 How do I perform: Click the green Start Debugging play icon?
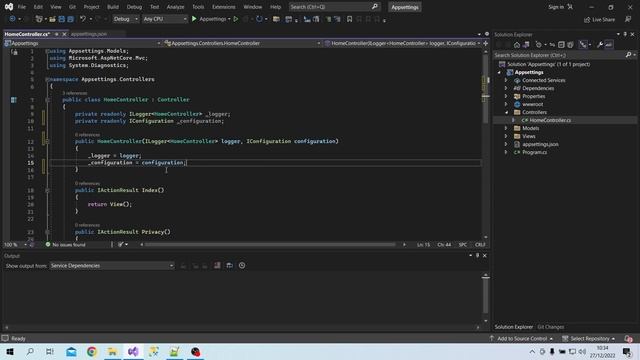194,19
